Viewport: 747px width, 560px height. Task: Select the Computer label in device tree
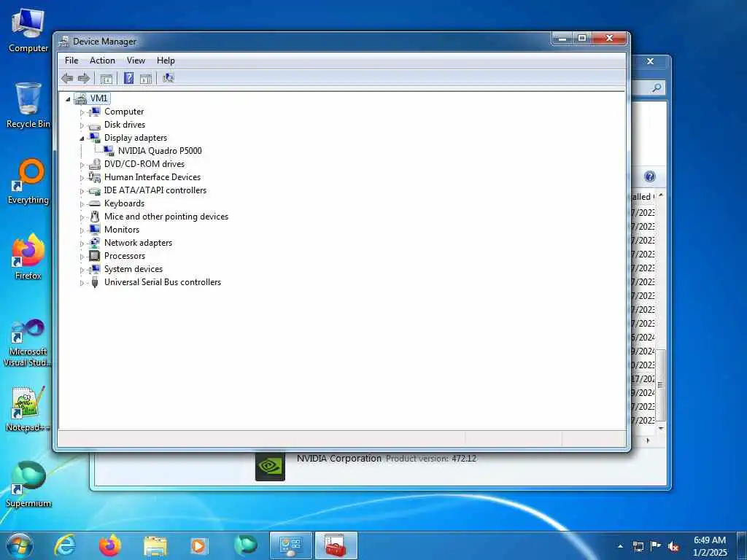coord(124,112)
